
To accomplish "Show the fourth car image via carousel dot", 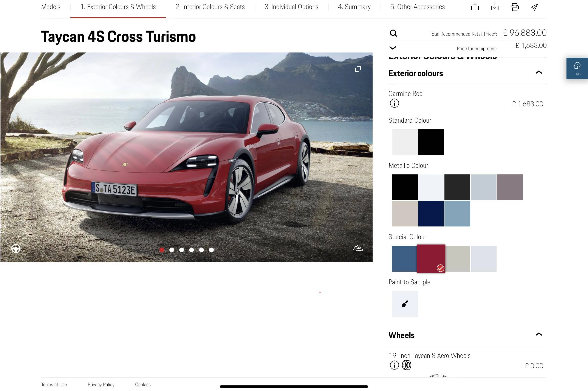I will point(192,250).
